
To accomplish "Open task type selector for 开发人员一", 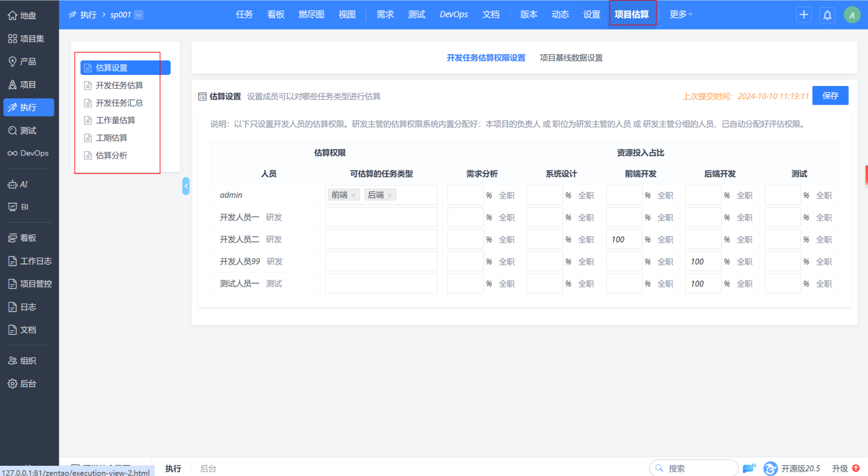I will click(x=381, y=218).
